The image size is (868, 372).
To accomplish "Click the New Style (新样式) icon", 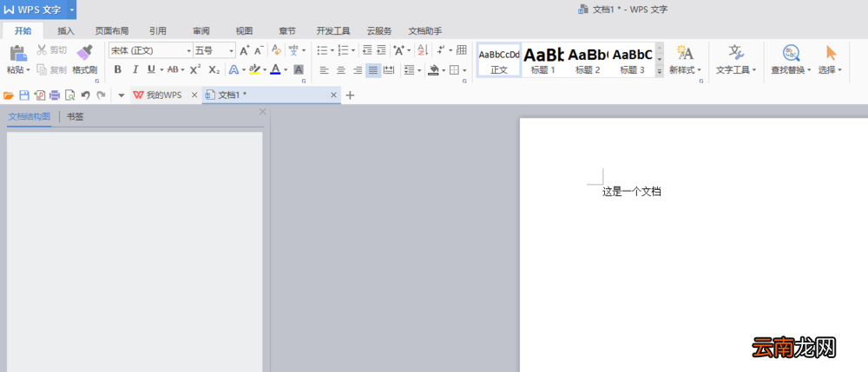I will tap(686, 53).
